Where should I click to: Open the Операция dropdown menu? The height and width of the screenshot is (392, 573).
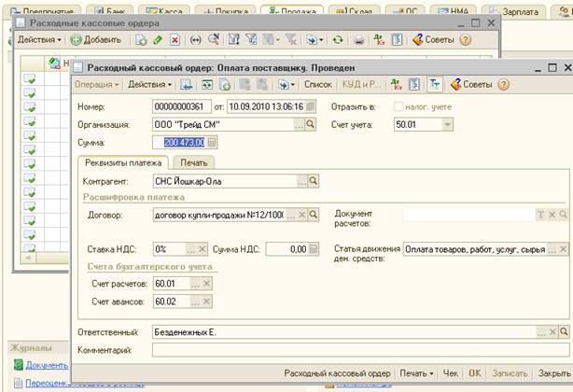click(x=97, y=85)
